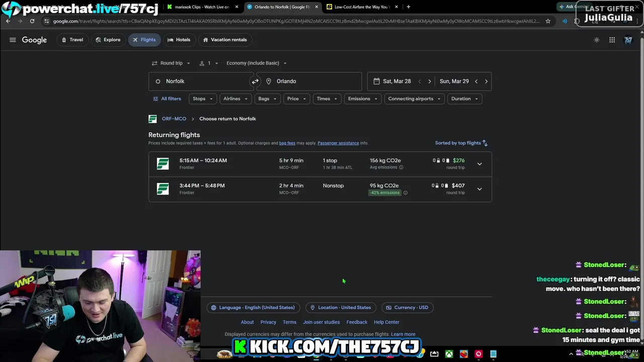Change Language English (United States)
Viewport: 644px width, 362px height.
tap(253, 308)
